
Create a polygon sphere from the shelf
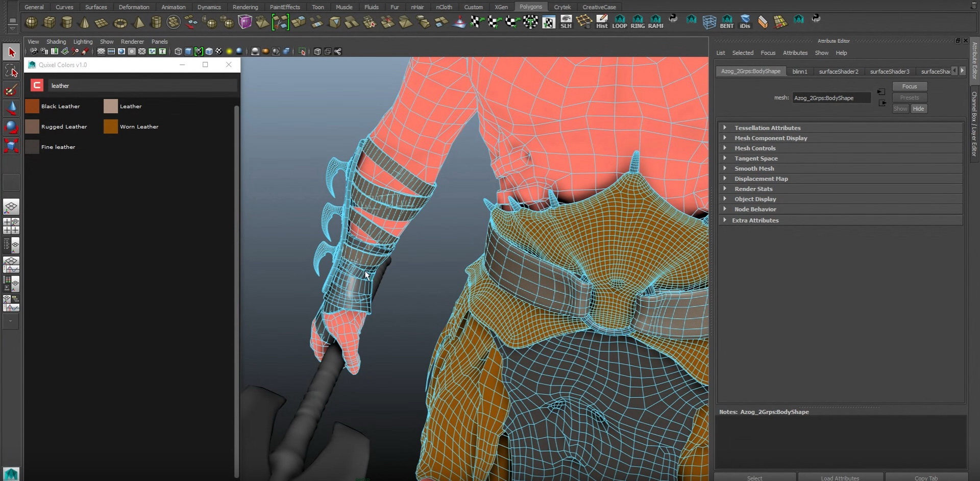tap(31, 22)
